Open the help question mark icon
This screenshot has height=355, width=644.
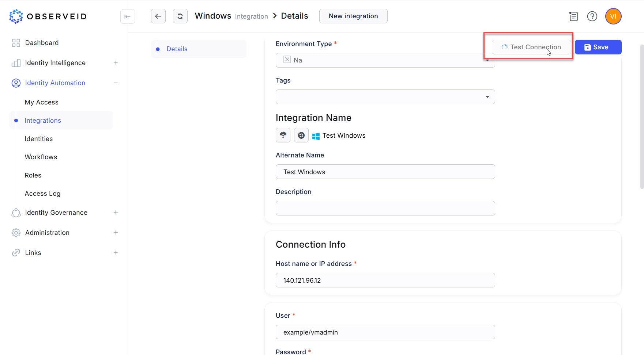(592, 16)
